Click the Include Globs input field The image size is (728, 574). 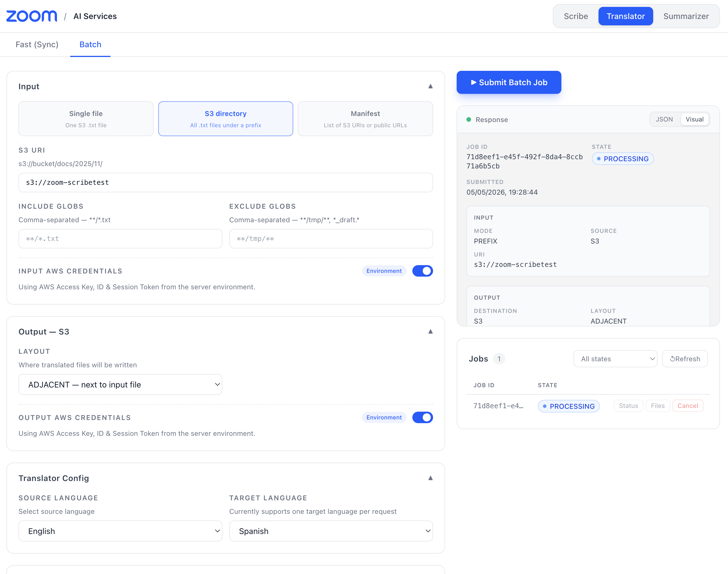[120, 239]
